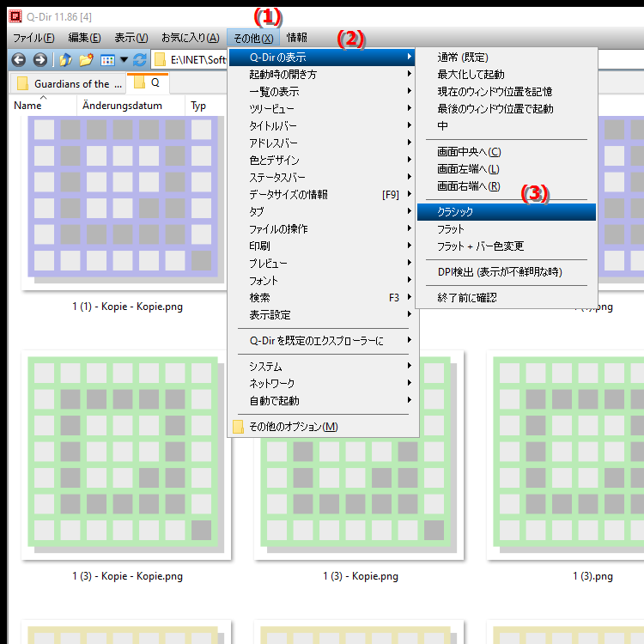Screen dimensions: 644x644
Task: Expand the Q-Dir の表示 submenu
Action: tap(322, 58)
